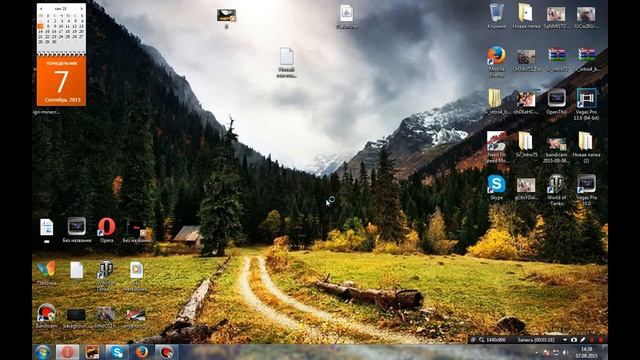Open the Новая папка (2) folder
The width and height of the screenshot is (640, 360).
coord(586,141)
